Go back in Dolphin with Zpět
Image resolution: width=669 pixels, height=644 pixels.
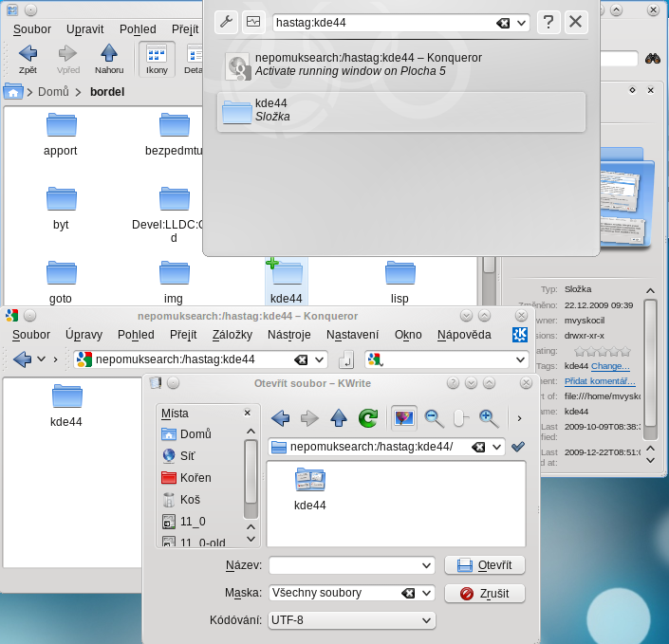(x=28, y=60)
